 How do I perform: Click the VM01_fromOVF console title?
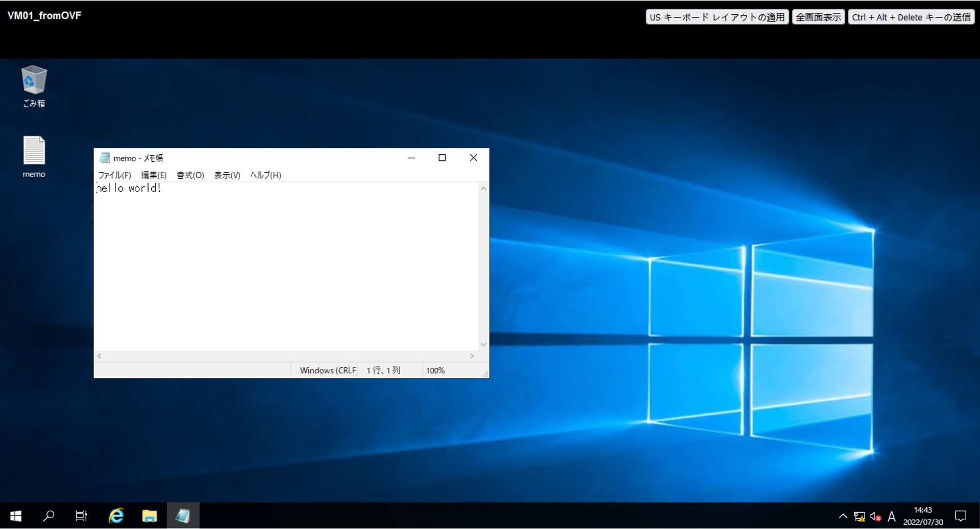44,16
